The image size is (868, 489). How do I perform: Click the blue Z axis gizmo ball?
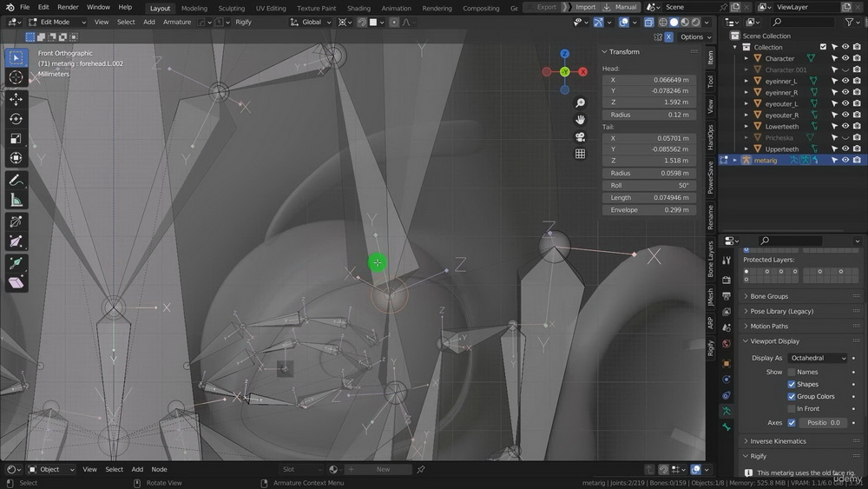565,54
